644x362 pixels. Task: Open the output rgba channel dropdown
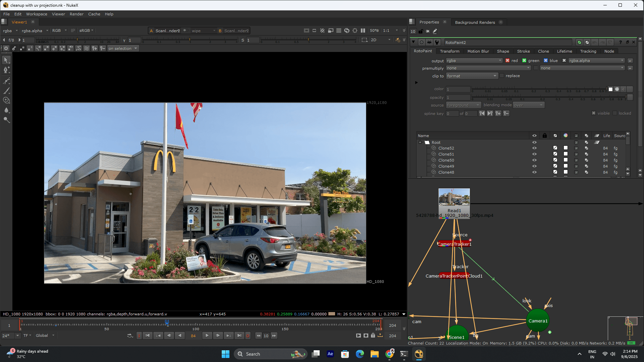474,61
